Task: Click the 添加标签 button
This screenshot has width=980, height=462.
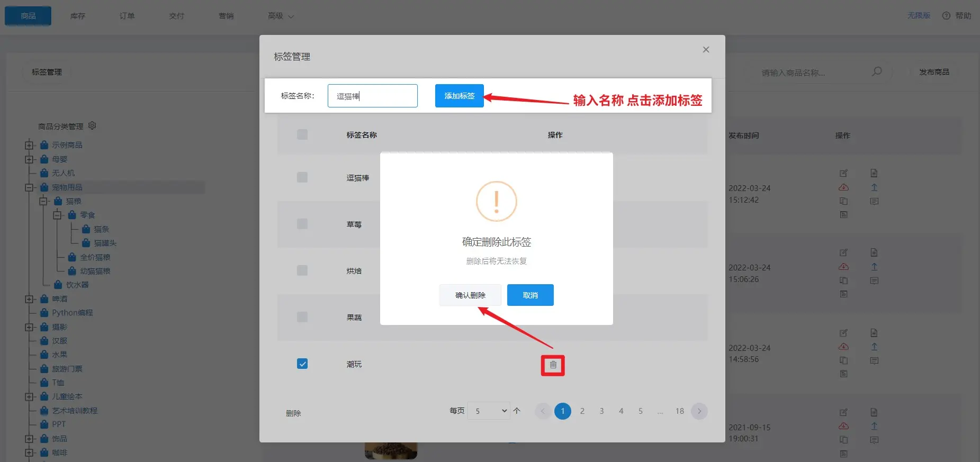Action: [460, 96]
